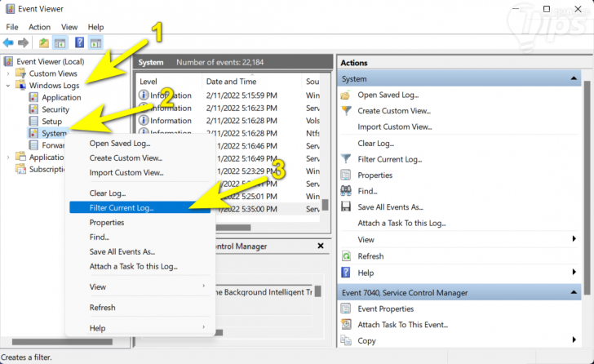Screen dimensions: 594x364
Task: Click the Save All Events floppy disk icon
Action: (x=346, y=206)
